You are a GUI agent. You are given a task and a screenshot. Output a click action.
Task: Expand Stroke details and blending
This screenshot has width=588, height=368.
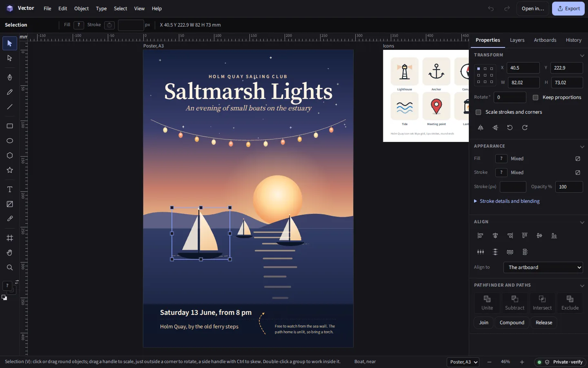[507, 201]
